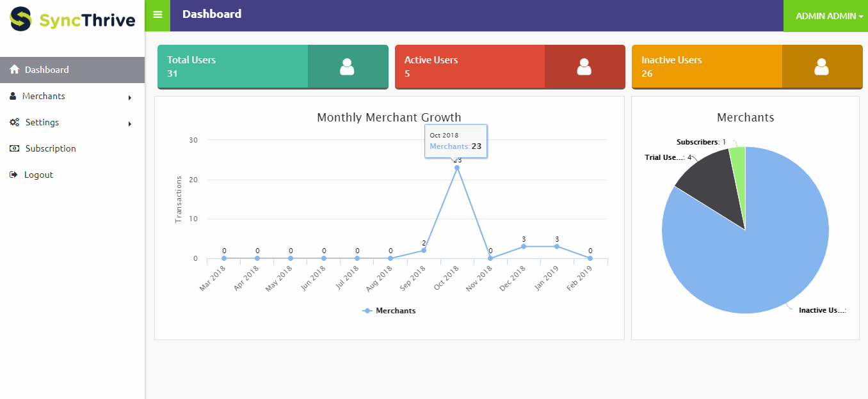Click the Logout exit icon
Viewport: 868px width, 399px height.
coord(13,175)
